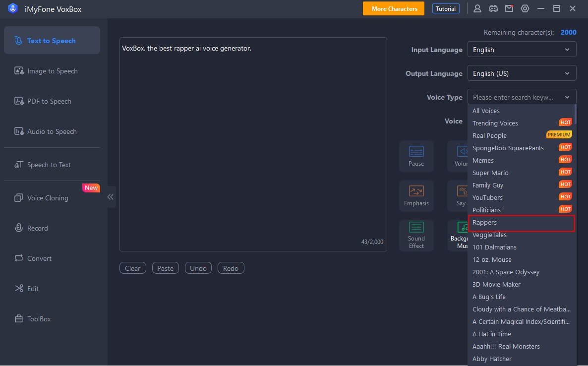Choose 2001: A Space Odyssey voices

(x=521, y=272)
